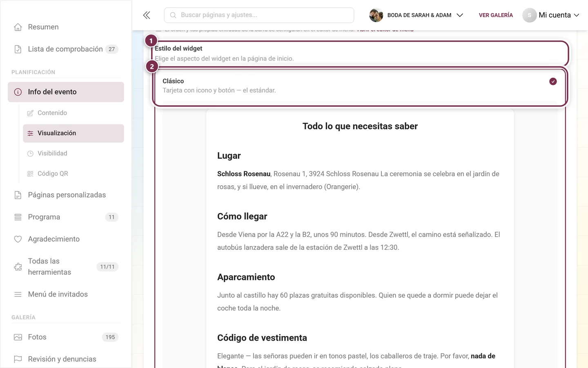The image size is (588, 368).
Task: Click the puzzle icon for Todas las herramientas
Action: (18, 267)
